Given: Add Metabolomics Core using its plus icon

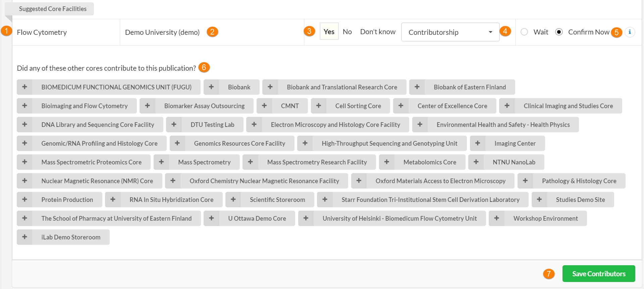Looking at the screenshot, I should click(387, 162).
